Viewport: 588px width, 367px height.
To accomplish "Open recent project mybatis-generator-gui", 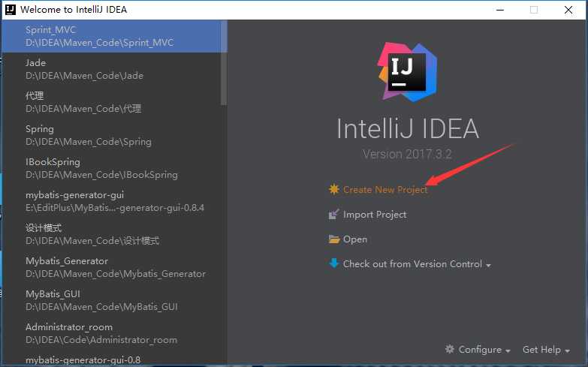I will pyautogui.click(x=112, y=201).
